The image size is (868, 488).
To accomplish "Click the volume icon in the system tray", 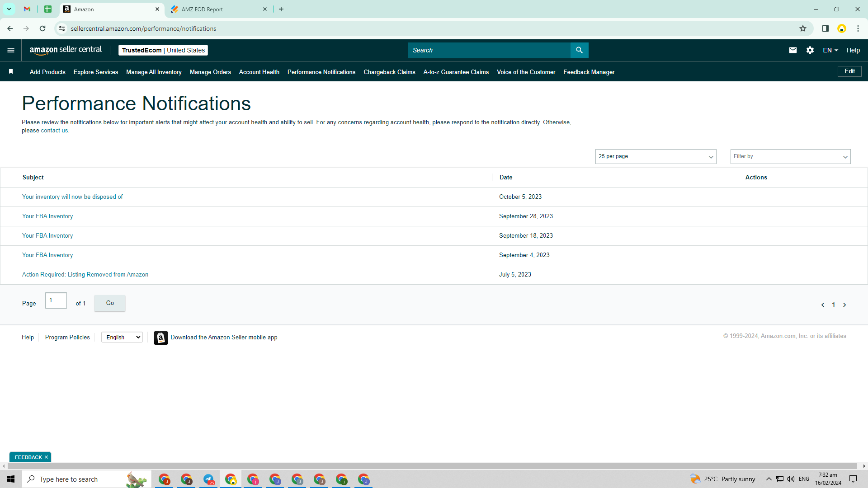I will coord(791,479).
